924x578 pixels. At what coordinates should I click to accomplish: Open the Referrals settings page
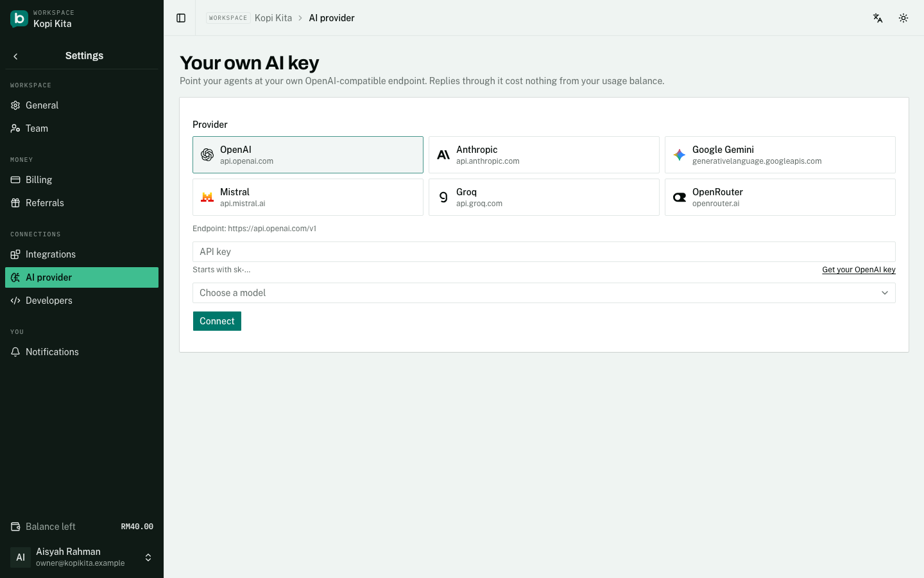(81, 203)
